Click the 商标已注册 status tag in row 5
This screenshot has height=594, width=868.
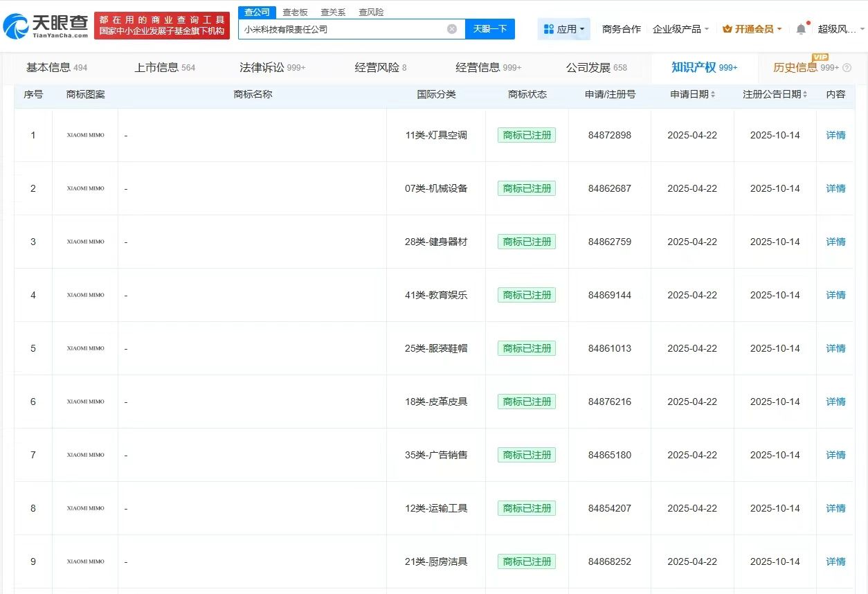(527, 348)
